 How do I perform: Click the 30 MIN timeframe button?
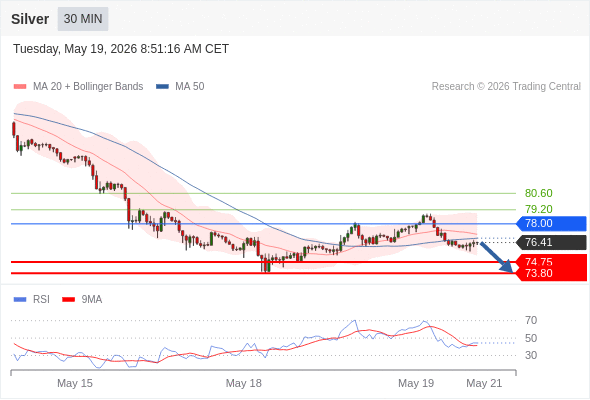83,19
